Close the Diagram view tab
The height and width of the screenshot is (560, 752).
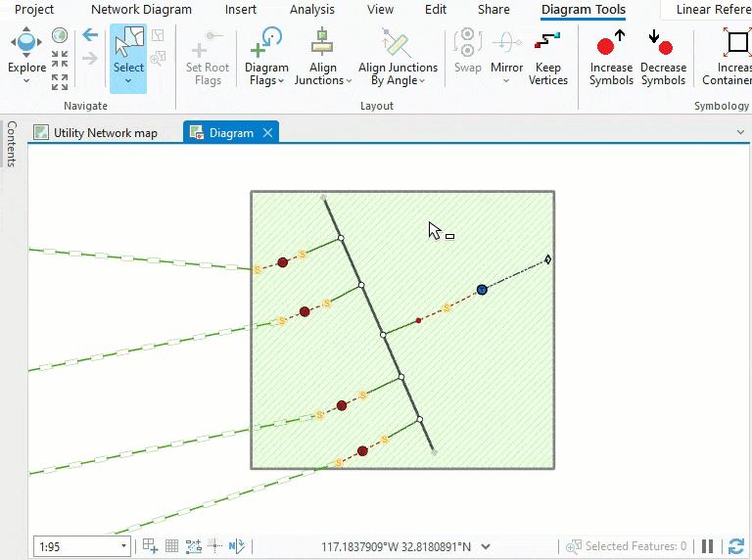[x=268, y=133]
